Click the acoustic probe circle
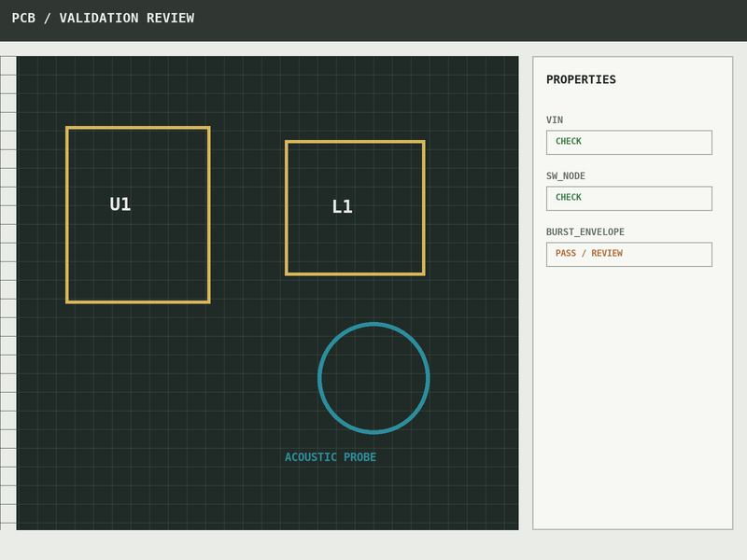The image size is (747, 560). (374, 378)
